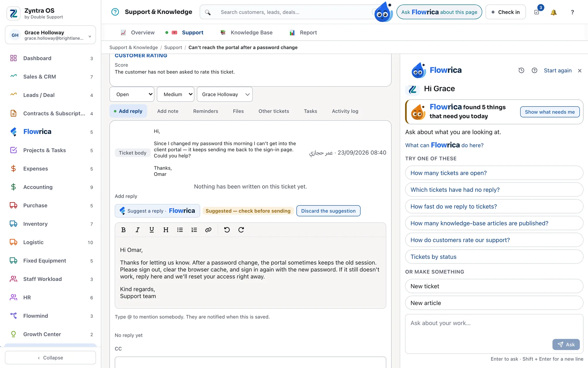This screenshot has height=368, width=588.
Task: Insert link in reply editor
Action: pos(208,230)
